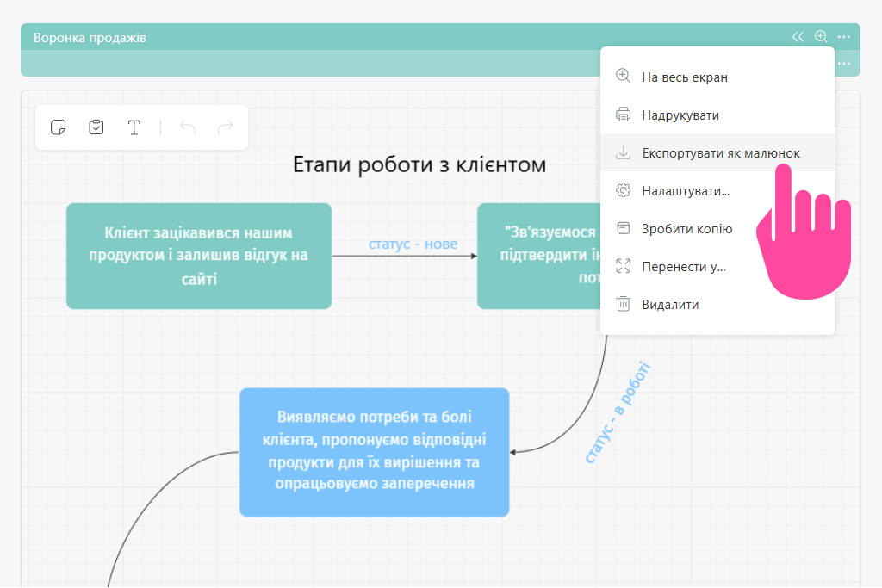Image resolution: width=882 pixels, height=588 pixels.
Task: Select the blue 'Виявляємо потреби' card
Action: pos(375,452)
